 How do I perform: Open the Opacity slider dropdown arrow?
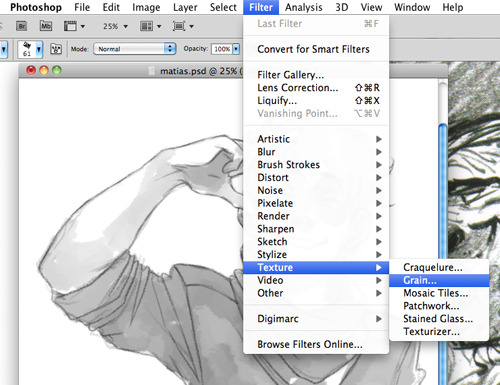(x=236, y=49)
